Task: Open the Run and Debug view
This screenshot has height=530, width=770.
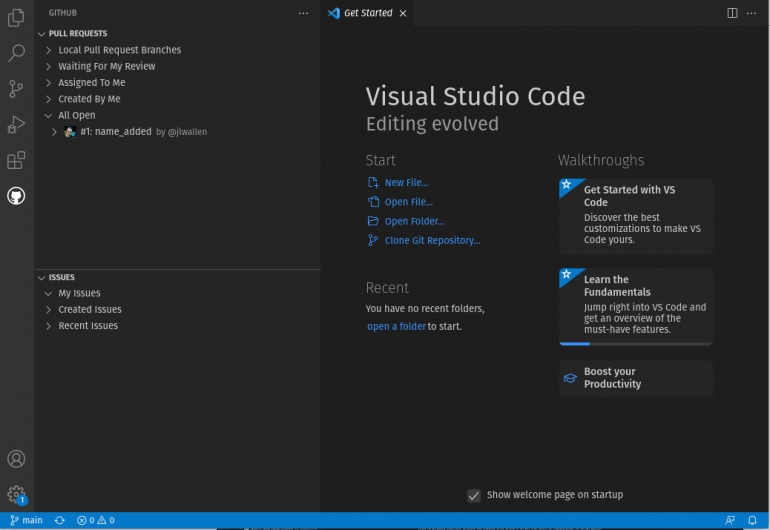Action: click(x=16, y=124)
